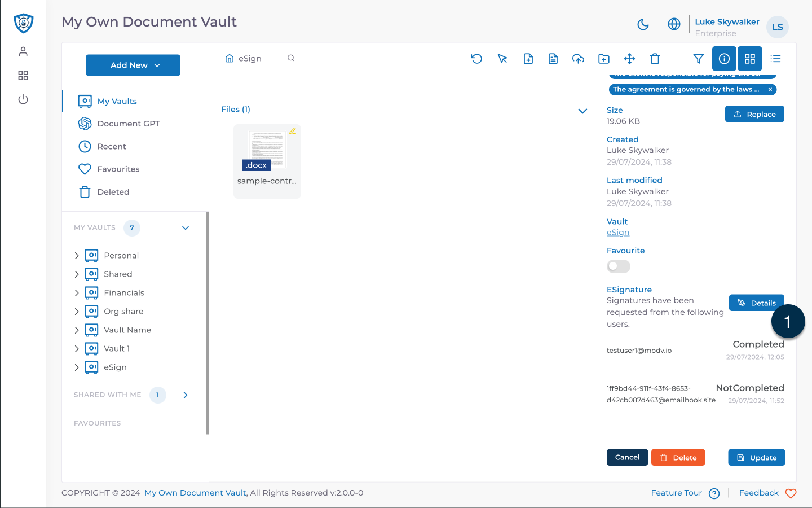The height and width of the screenshot is (508, 812).
Task: Activate the select cursor tool
Action: click(x=502, y=59)
